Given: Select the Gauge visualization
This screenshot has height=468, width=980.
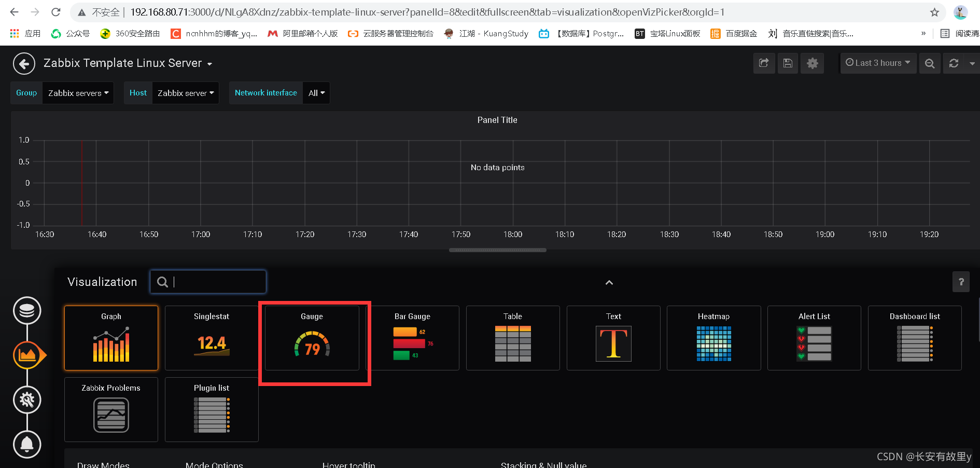Looking at the screenshot, I should coord(312,338).
